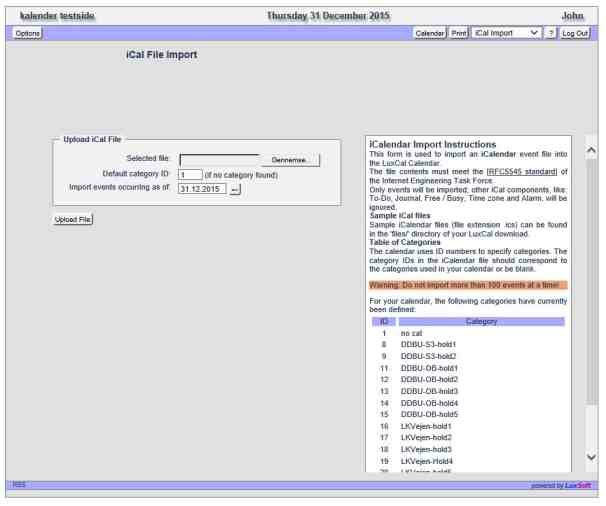This screenshot has height=506, width=606.
Task: Select category row DDBU-S3-hold1
Action: click(468, 344)
